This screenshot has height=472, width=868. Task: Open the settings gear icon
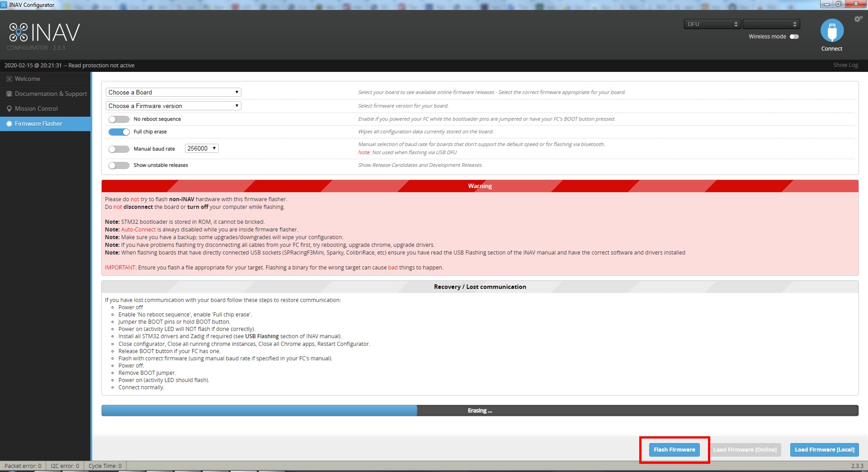click(858, 19)
